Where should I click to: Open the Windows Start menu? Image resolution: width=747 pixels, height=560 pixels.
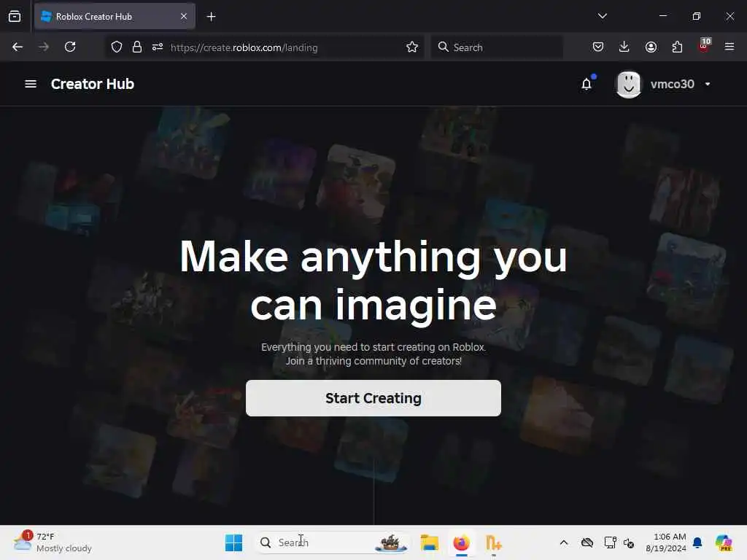(233, 542)
